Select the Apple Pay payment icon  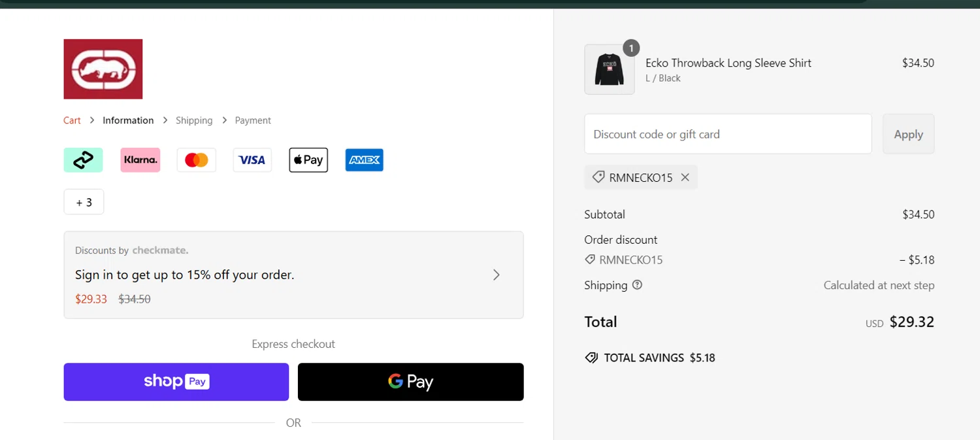(308, 160)
